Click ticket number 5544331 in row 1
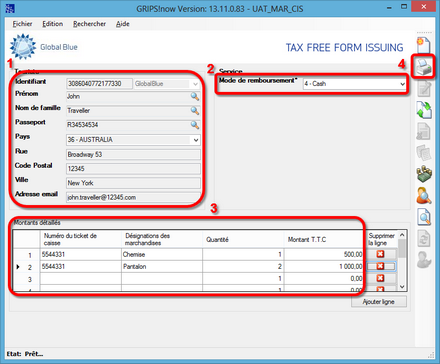 80,255
